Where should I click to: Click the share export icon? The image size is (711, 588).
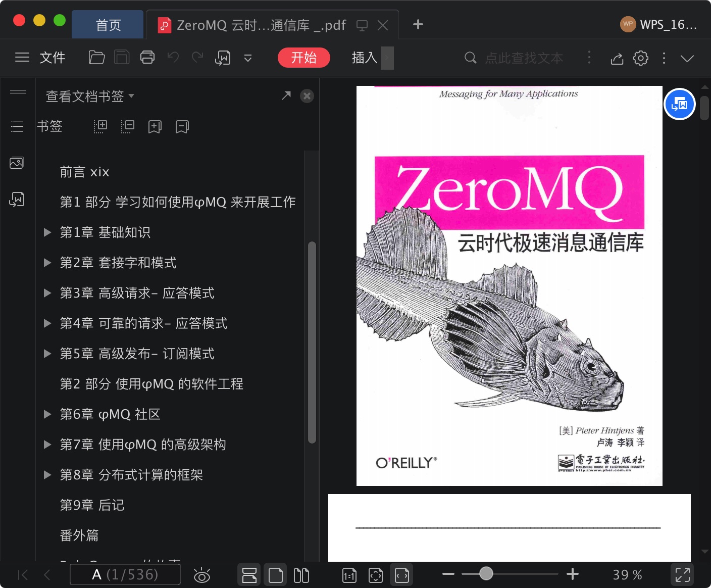[617, 58]
